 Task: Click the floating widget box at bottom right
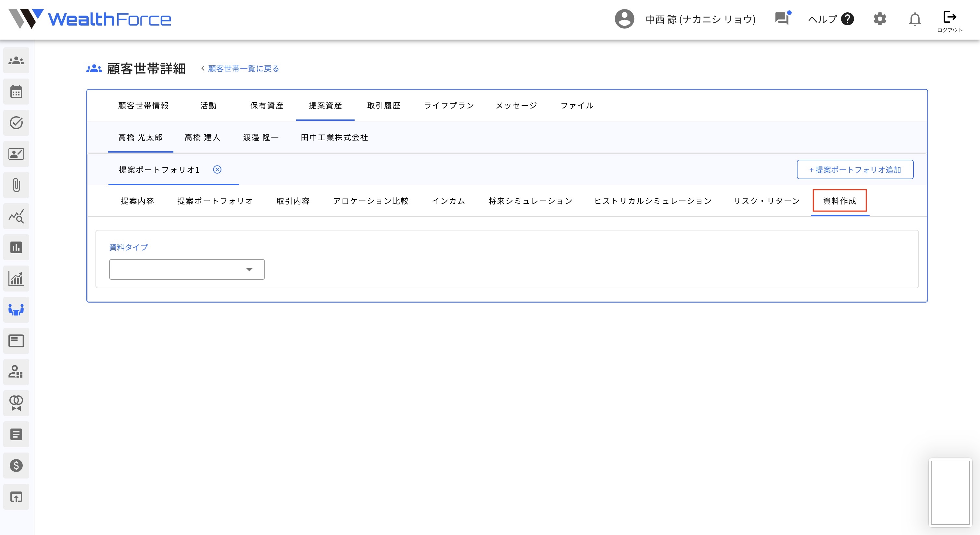click(x=950, y=492)
